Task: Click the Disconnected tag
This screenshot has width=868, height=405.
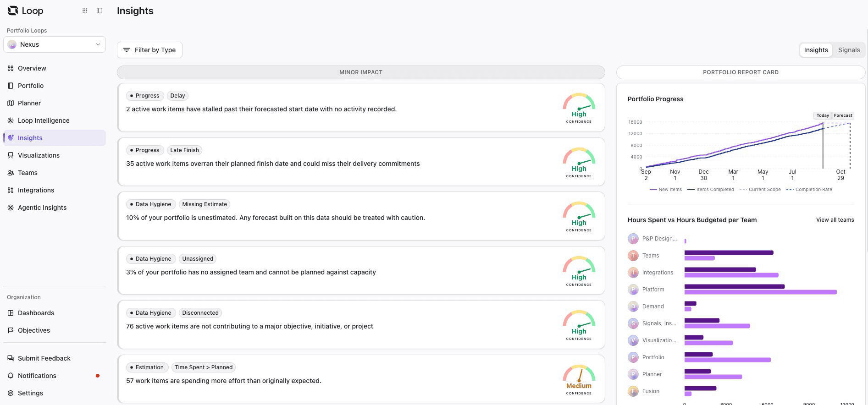Action: pos(200,313)
